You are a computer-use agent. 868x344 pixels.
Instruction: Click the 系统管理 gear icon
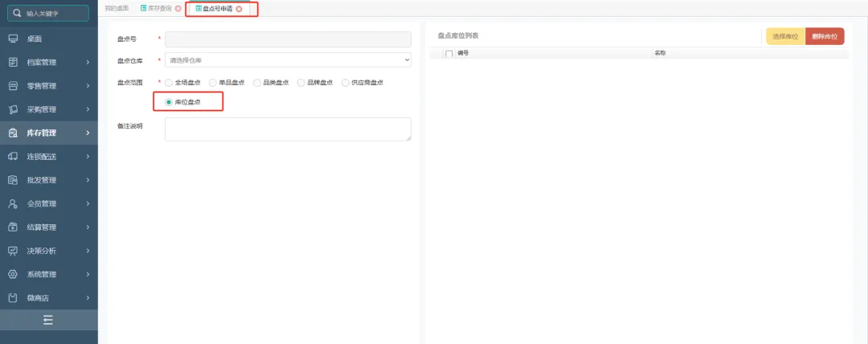point(13,274)
